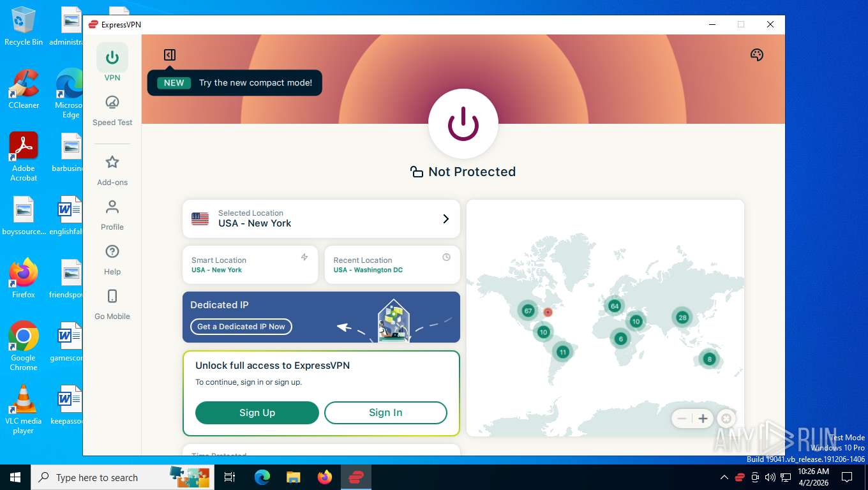Image resolution: width=868 pixels, height=490 pixels.
Task: Click the clock icon in Recent Location
Action: point(446,257)
